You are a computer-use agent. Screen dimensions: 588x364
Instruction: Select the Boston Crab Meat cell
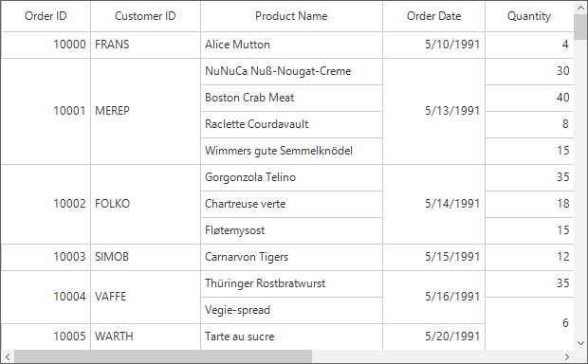(x=291, y=98)
